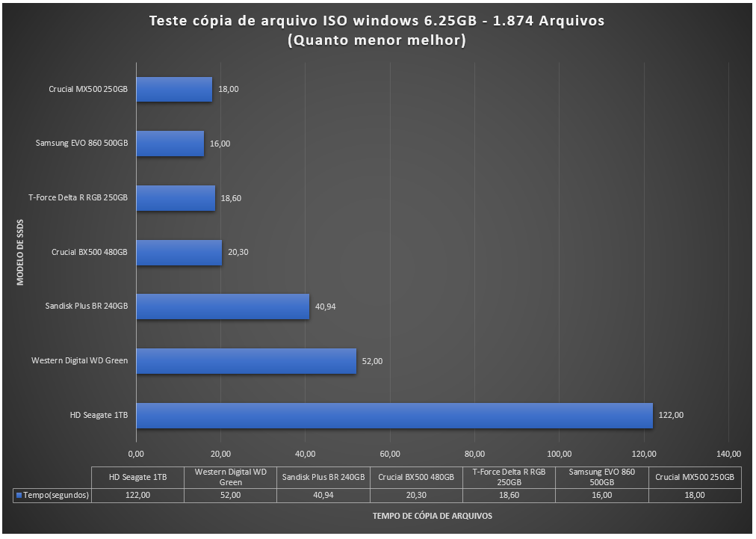The height and width of the screenshot is (539, 756).
Task: Click the HD Seagate 1TB axis label
Action: coord(99,416)
